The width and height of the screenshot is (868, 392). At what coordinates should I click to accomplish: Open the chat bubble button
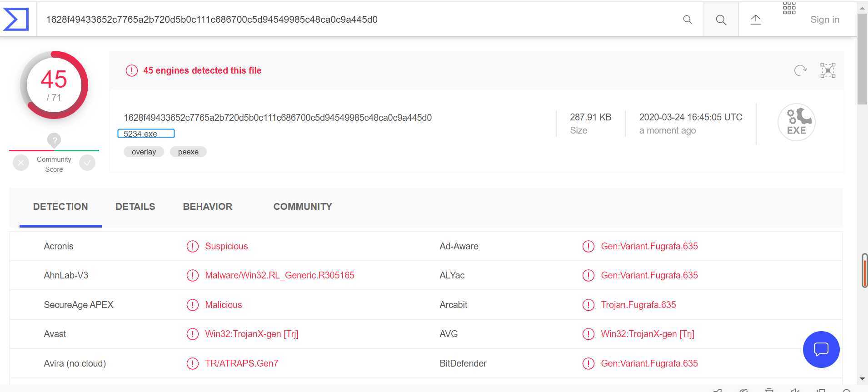[x=821, y=349]
